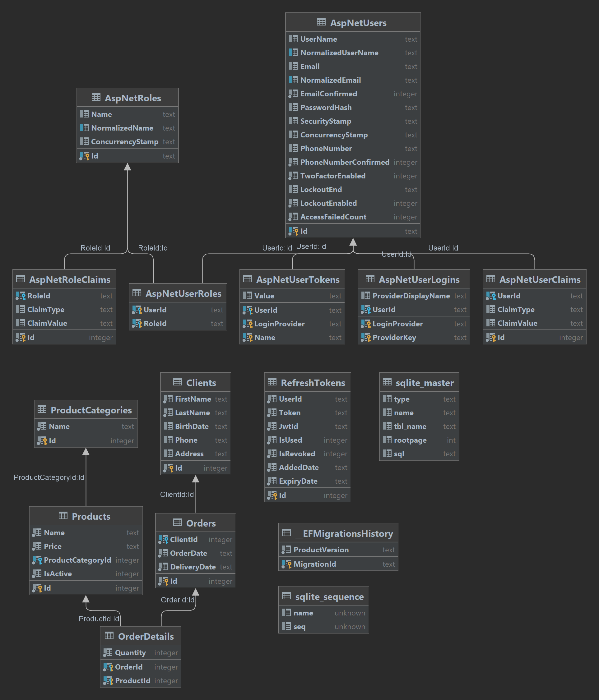Select the ProviderDisplayName column row

click(x=411, y=296)
